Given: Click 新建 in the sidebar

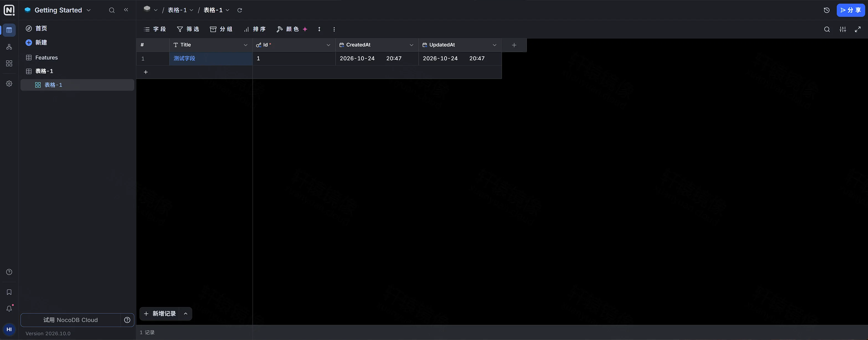Looking at the screenshot, I should click(36, 42).
